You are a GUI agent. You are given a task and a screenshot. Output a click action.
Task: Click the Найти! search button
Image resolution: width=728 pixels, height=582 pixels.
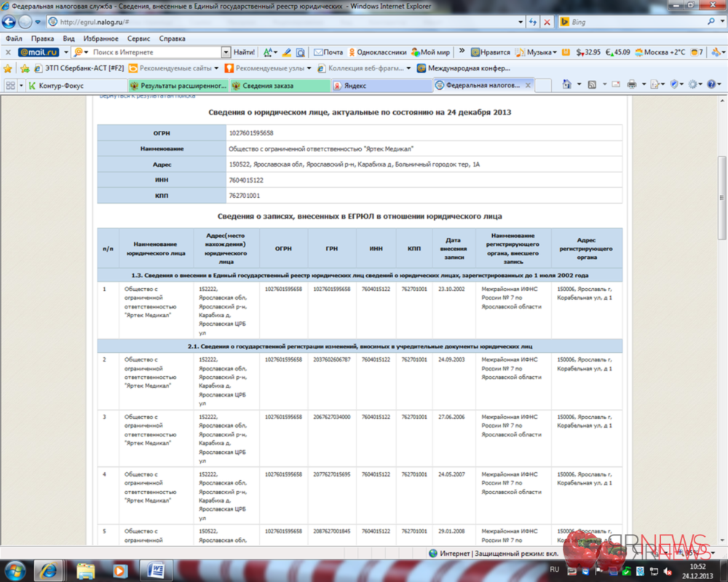coord(244,52)
